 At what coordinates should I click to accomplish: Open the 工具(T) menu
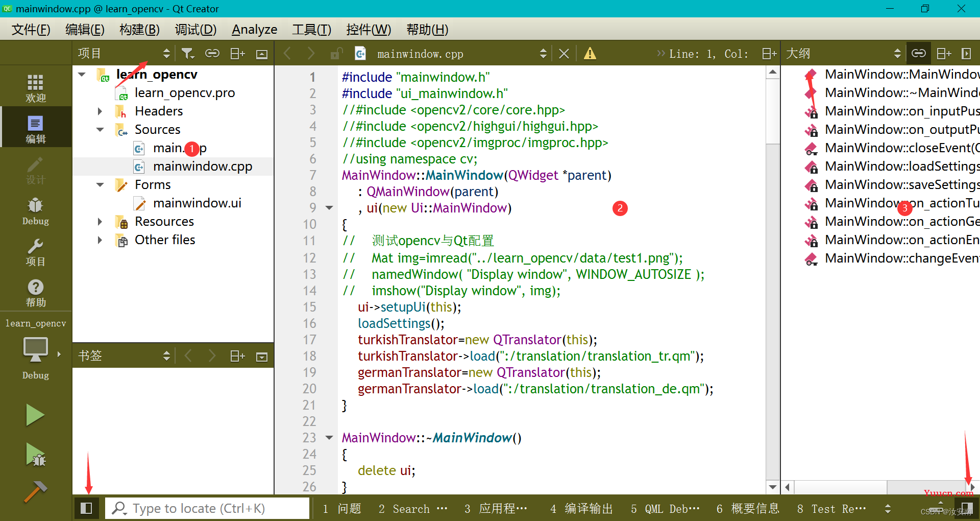[311, 30]
